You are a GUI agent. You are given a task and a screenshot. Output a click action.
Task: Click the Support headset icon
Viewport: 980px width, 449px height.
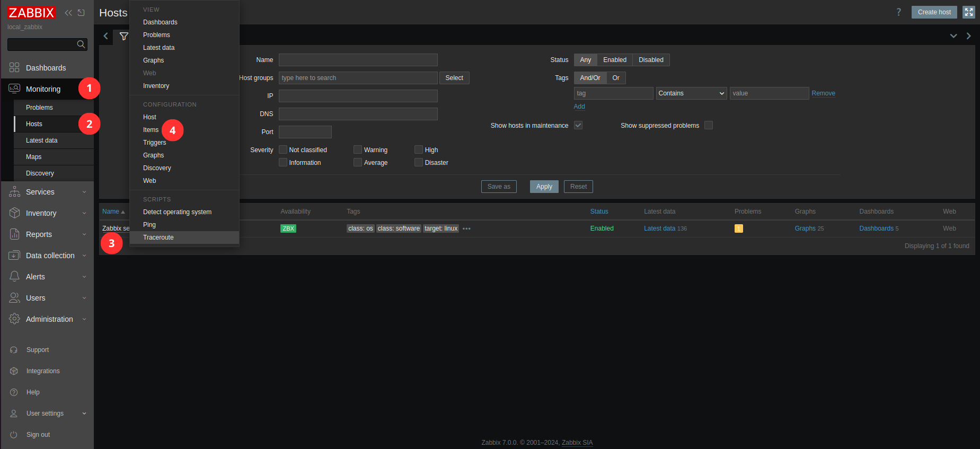point(14,350)
